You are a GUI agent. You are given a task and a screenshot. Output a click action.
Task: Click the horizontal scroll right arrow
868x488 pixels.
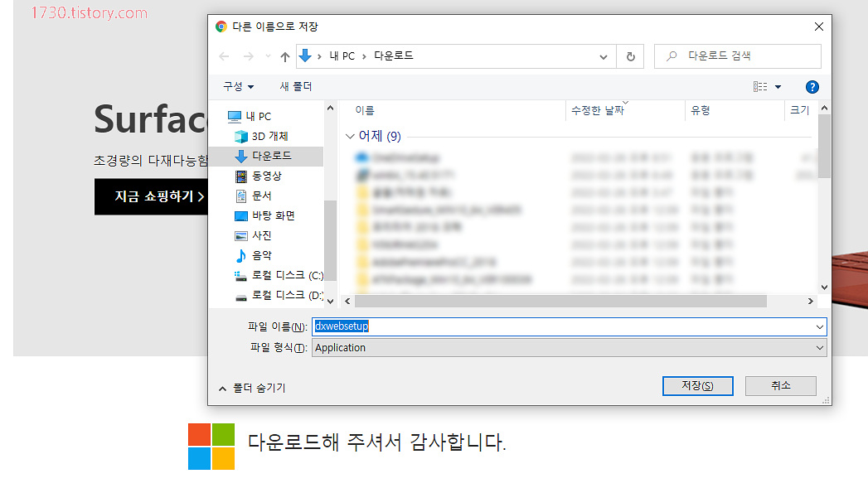[x=811, y=302]
